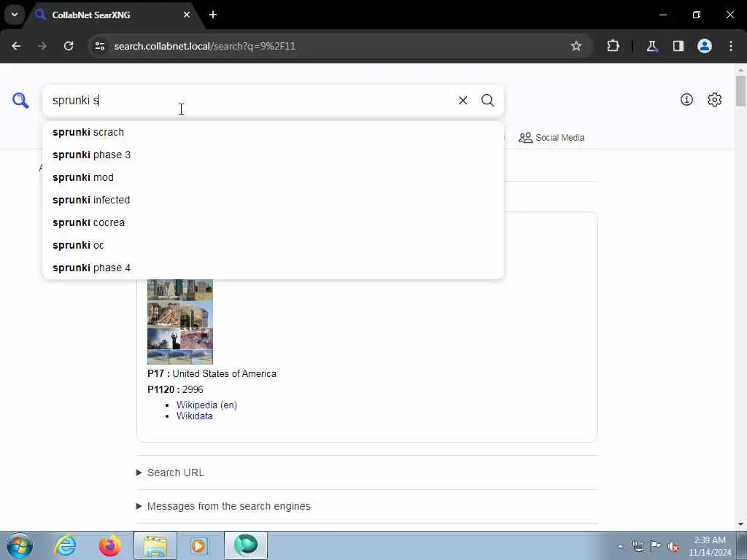Go forward with browser forward arrow
The image size is (747, 560).
(42, 46)
